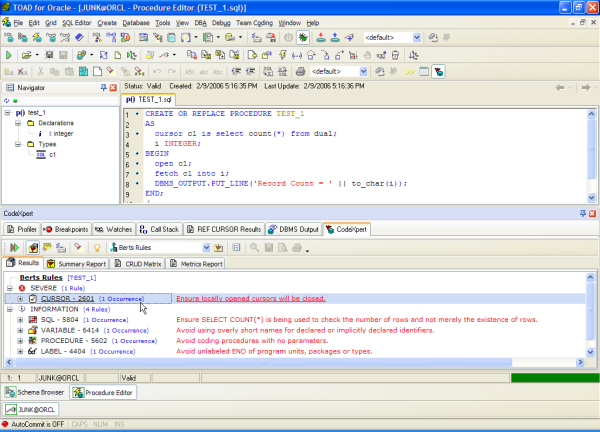
Task: Open the Summary Report tab
Action: pyautogui.click(x=77, y=264)
